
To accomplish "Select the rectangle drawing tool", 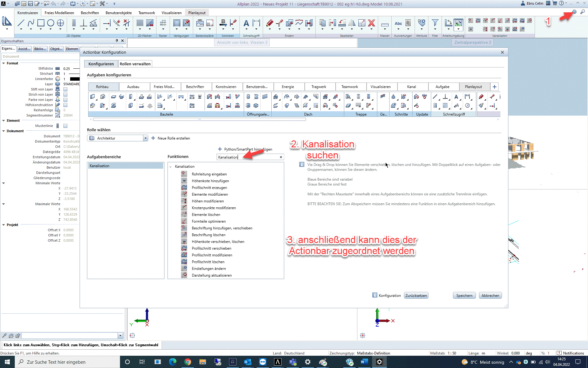I will (x=41, y=23).
